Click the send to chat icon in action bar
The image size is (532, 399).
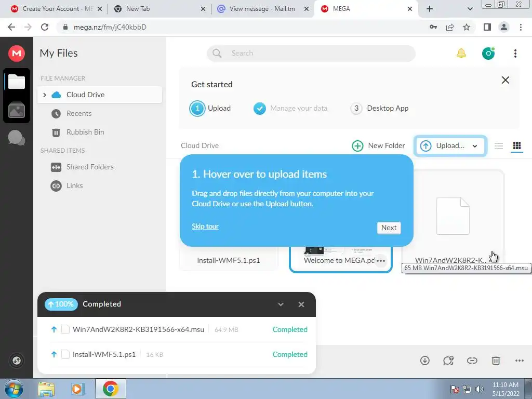448,361
